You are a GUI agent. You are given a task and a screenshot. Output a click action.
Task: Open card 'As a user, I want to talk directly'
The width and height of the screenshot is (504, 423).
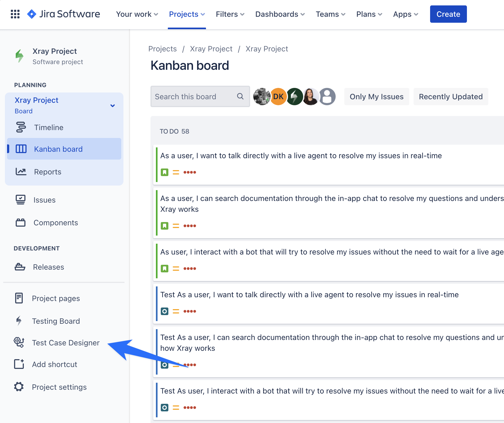[x=329, y=165]
